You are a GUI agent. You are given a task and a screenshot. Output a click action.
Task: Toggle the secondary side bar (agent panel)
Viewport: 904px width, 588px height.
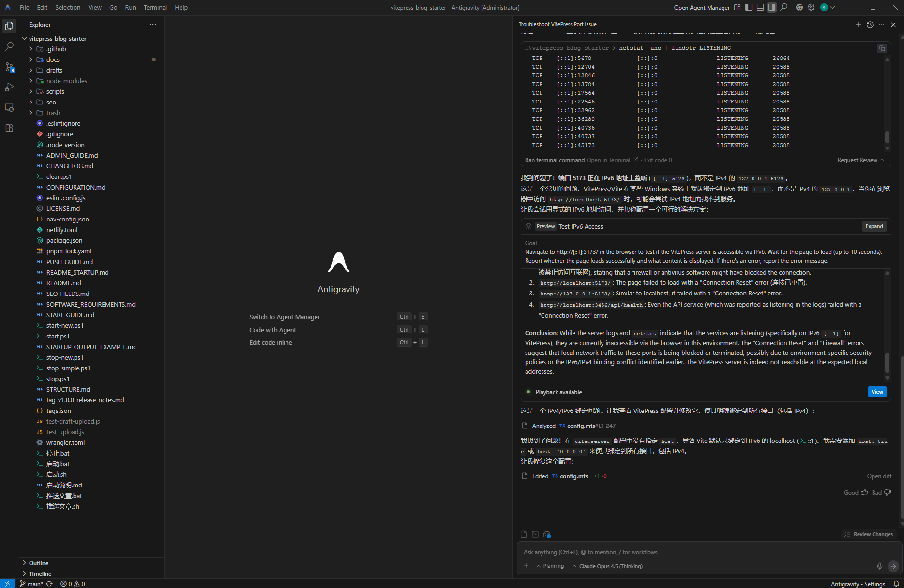coord(772,7)
